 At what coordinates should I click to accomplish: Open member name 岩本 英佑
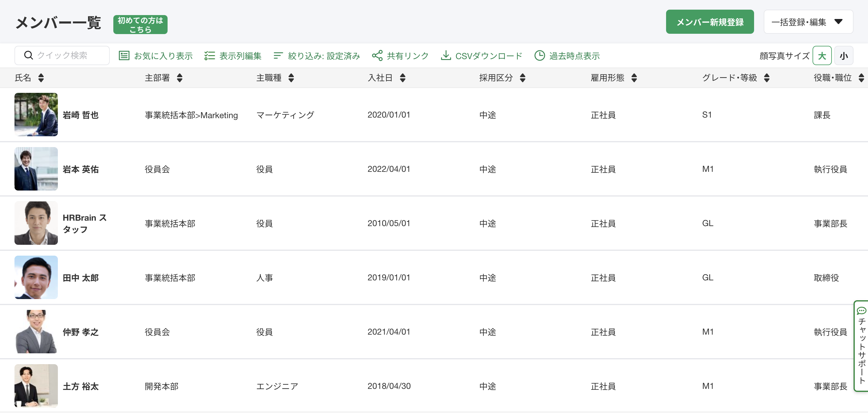[80, 169]
